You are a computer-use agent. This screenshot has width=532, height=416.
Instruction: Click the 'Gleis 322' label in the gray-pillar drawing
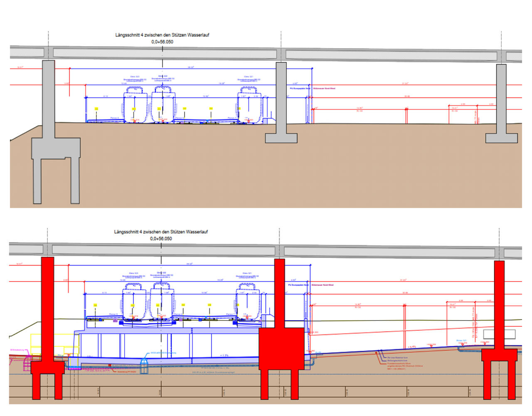pyautogui.click(x=163, y=76)
